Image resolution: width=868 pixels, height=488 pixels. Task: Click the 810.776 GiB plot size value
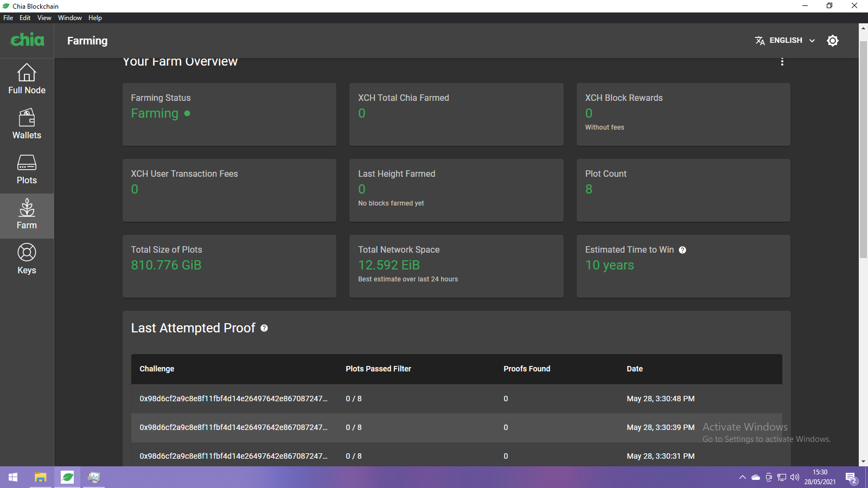tap(166, 265)
